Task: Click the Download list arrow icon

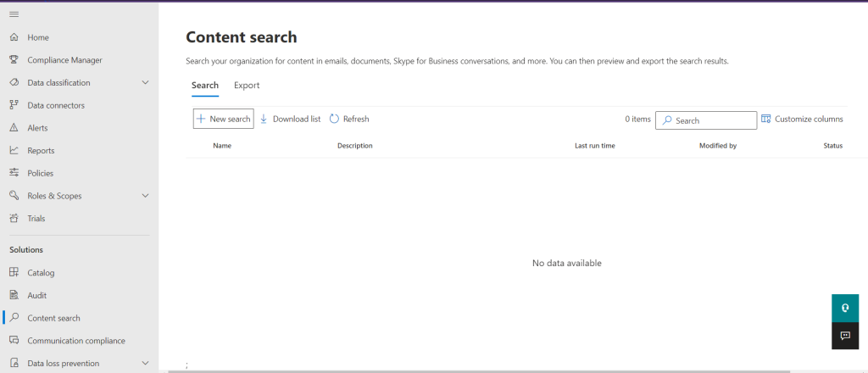Action: click(x=264, y=119)
